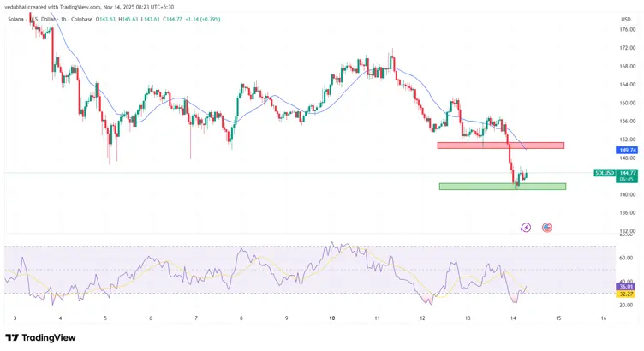Click the TradingView logo at bottom left
This screenshot has height=351, width=644.
click(39, 337)
